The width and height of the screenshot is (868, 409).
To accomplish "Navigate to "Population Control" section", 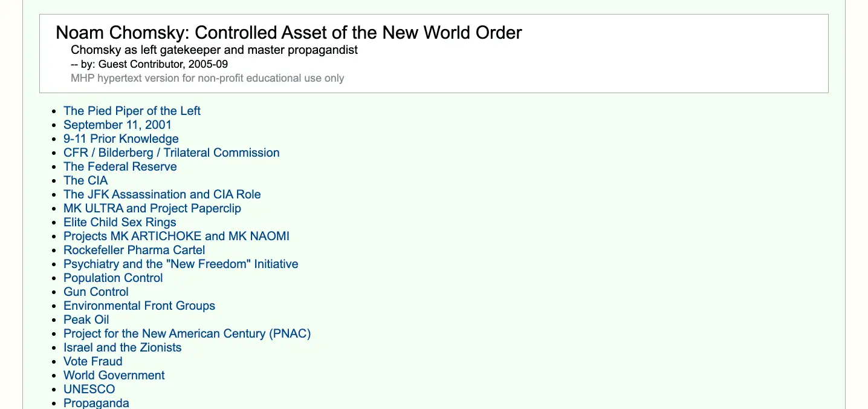I will point(113,278).
